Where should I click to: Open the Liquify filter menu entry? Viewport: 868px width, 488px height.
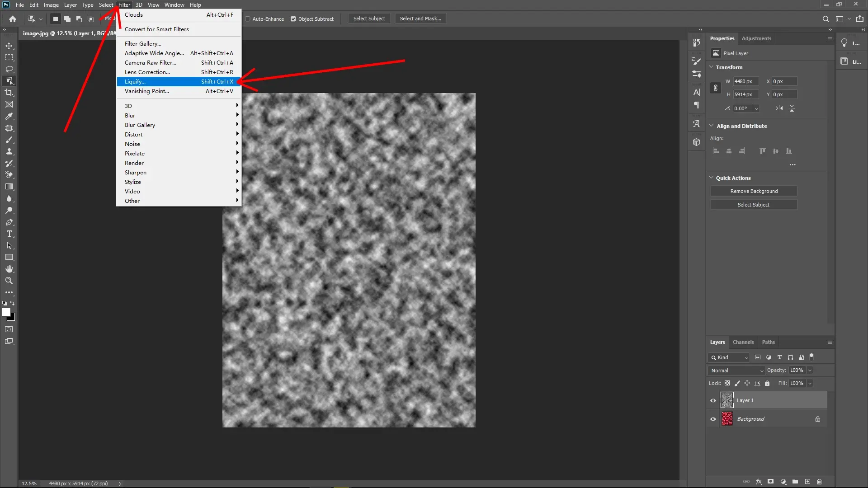[x=135, y=81]
